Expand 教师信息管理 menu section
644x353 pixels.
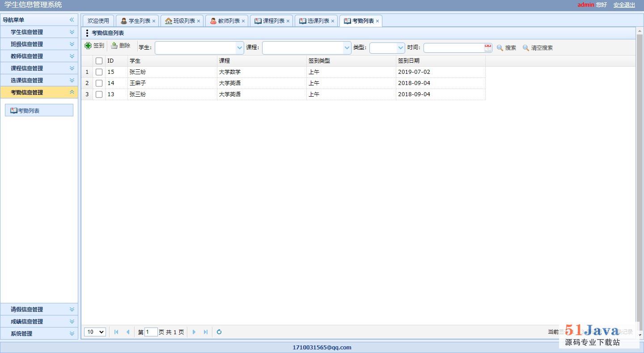39,56
